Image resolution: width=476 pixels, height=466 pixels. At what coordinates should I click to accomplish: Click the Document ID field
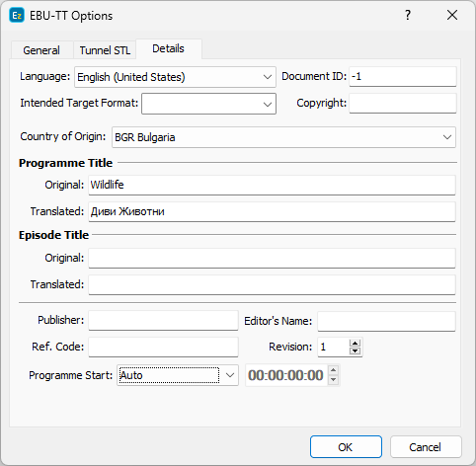(x=403, y=77)
